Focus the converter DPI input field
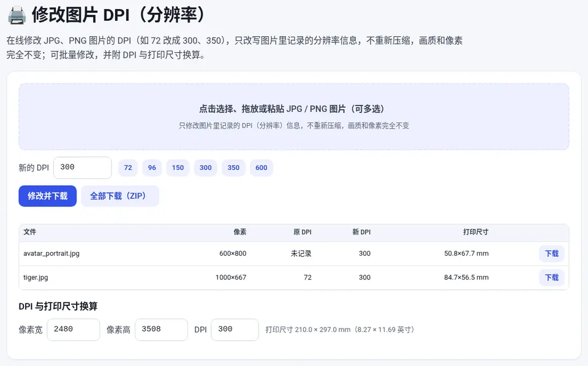Image resolution: width=588 pixels, height=366 pixels. click(x=235, y=330)
